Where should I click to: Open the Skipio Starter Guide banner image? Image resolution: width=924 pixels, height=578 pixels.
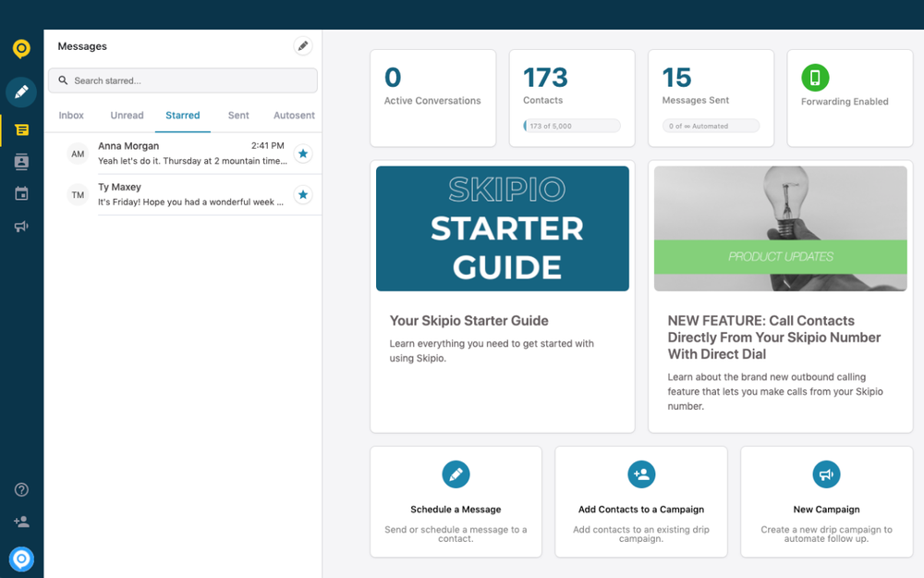503,228
